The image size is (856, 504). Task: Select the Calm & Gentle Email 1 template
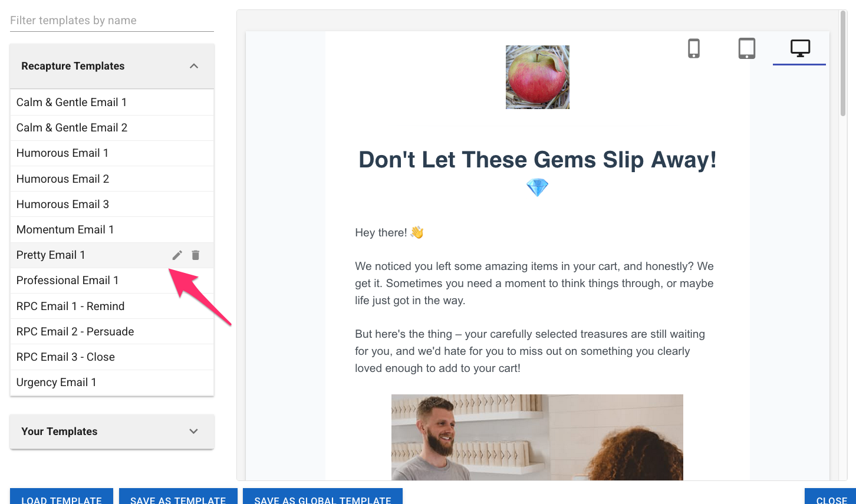pos(112,103)
